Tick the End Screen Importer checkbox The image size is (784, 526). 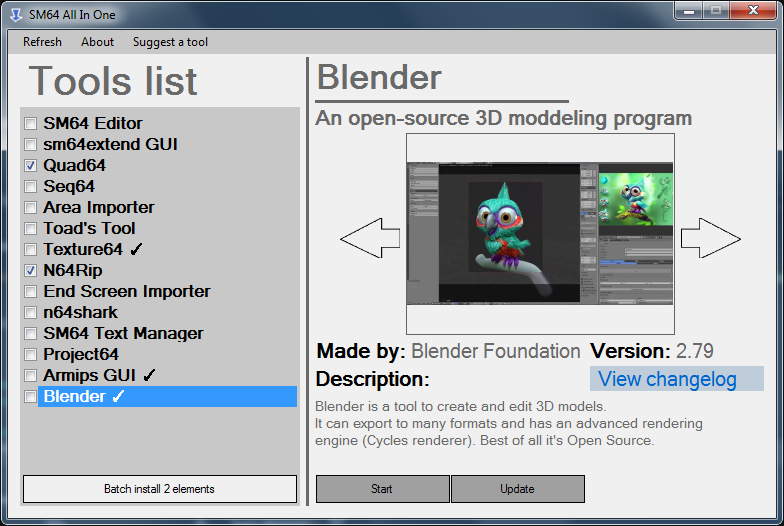(30, 292)
